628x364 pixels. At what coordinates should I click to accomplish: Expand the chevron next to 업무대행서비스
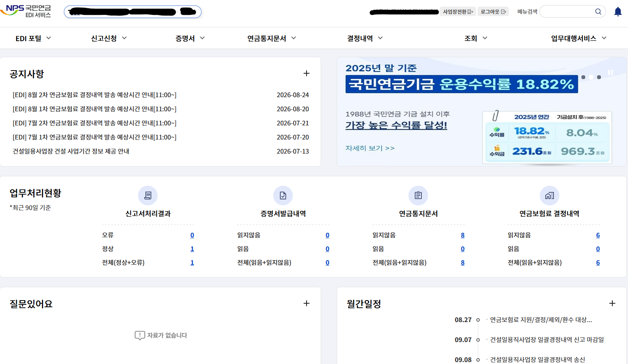coord(604,38)
